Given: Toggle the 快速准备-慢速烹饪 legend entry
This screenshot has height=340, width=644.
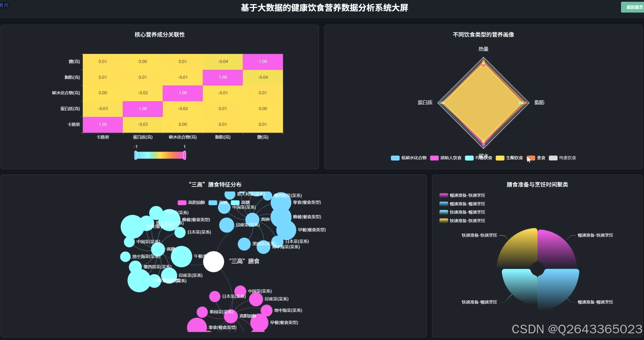Looking at the screenshot, I should pos(443,212).
